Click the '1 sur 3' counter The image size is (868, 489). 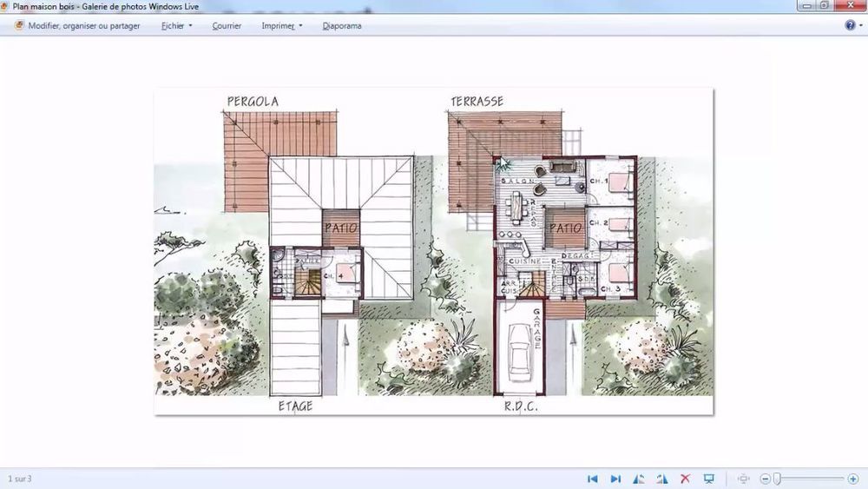click(20, 479)
